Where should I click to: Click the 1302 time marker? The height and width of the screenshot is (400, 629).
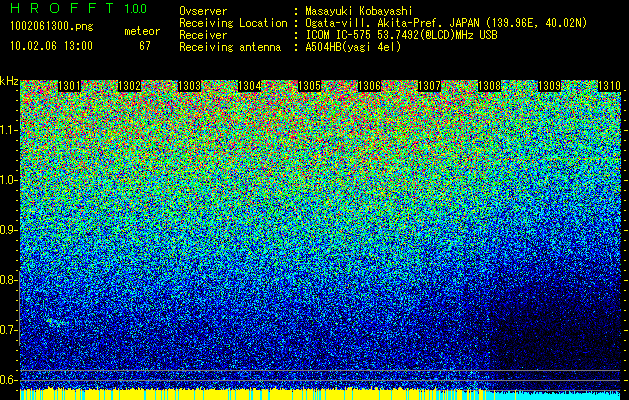[x=130, y=86]
